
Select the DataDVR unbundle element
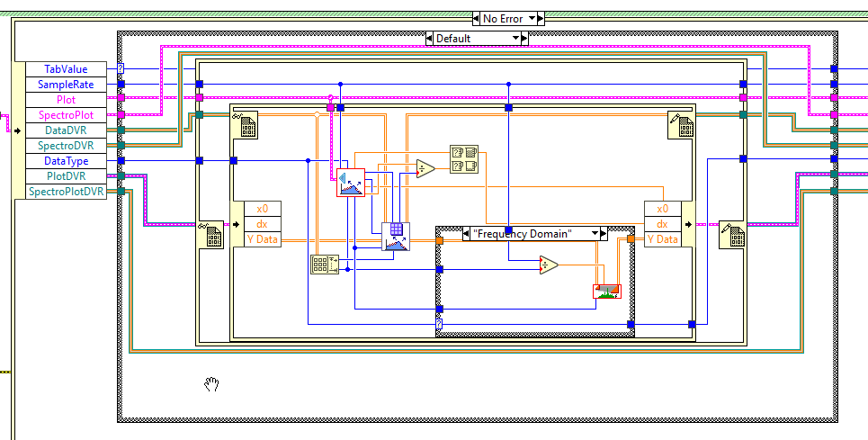click(66, 130)
